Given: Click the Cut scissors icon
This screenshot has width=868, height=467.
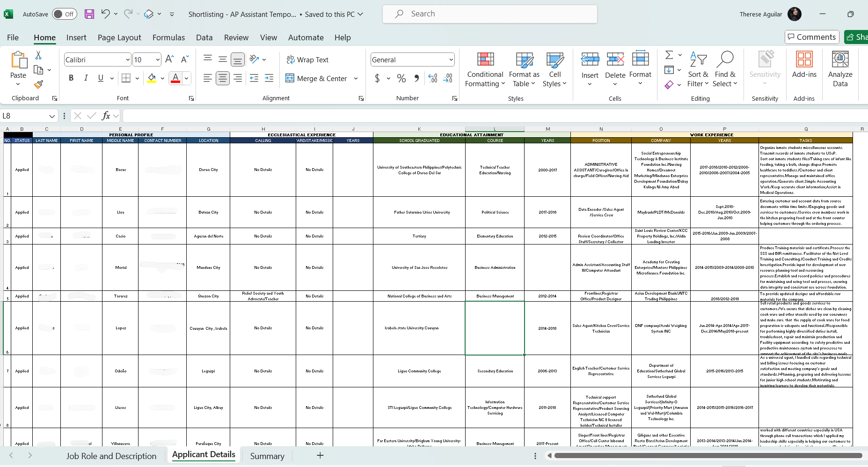Looking at the screenshot, I should [38, 56].
